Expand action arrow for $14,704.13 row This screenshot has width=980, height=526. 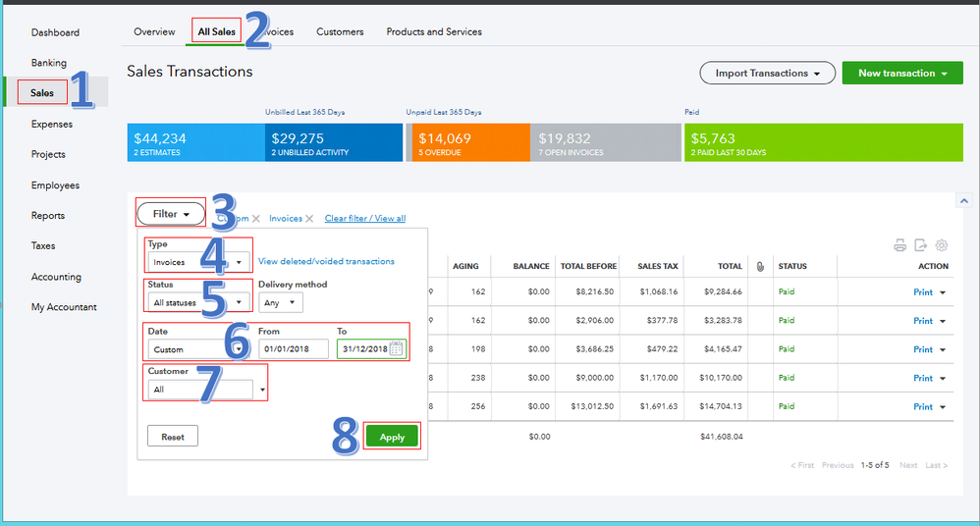(x=943, y=407)
